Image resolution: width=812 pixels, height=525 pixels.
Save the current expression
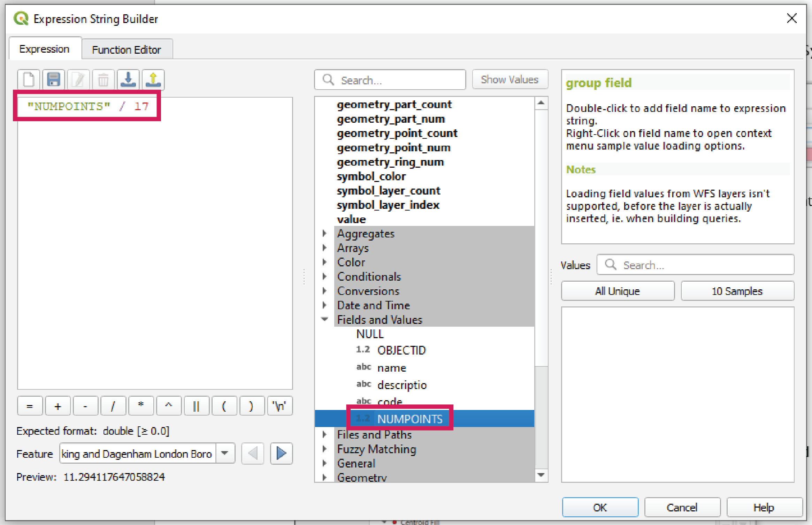tap(53, 79)
